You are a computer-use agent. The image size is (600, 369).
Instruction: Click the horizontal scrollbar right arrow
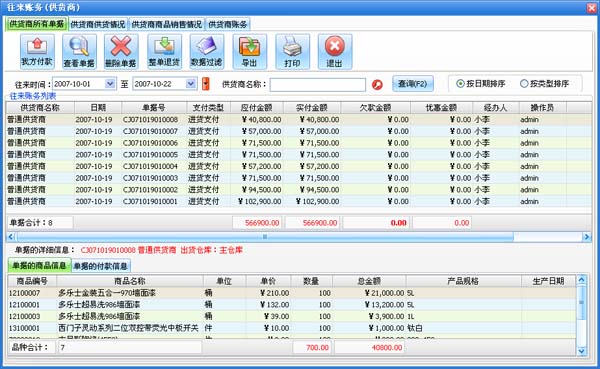(x=586, y=237)
